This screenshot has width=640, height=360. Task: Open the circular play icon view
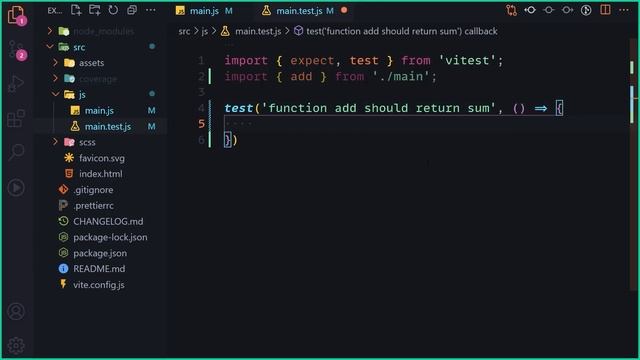click(x=16, y=188)
